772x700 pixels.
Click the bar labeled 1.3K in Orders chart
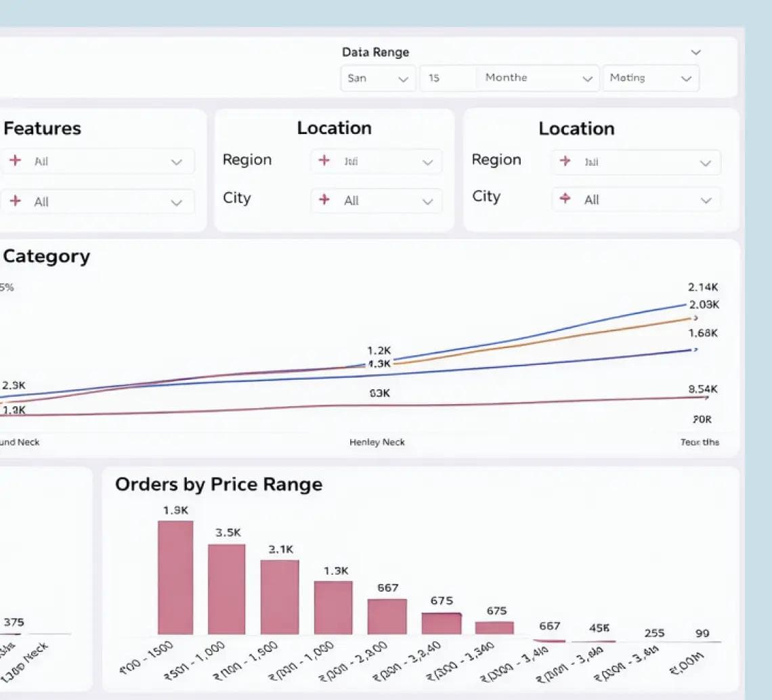[x=333, y=607]
